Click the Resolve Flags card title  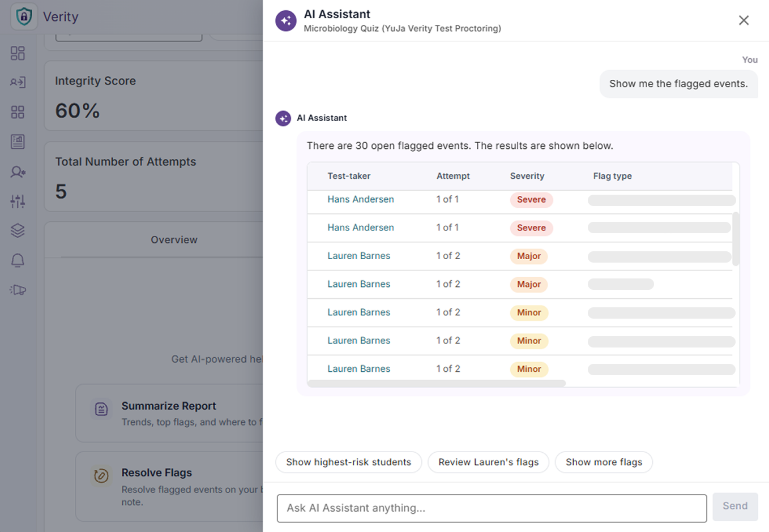pos(157,473)
